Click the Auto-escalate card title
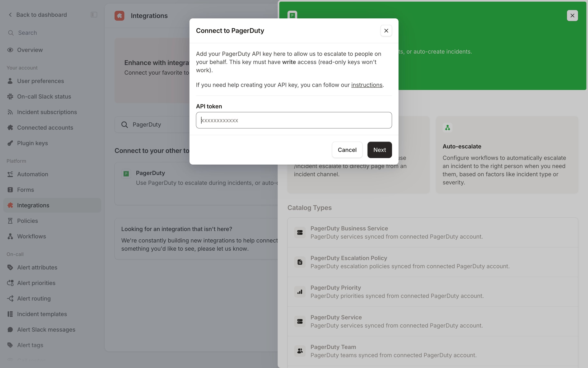The width and height of the screenshot is (588, 368). tap(462, 147)
